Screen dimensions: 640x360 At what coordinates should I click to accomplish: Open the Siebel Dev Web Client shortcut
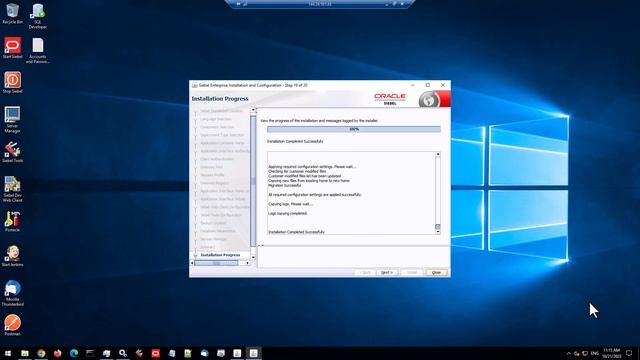[12, 189]
